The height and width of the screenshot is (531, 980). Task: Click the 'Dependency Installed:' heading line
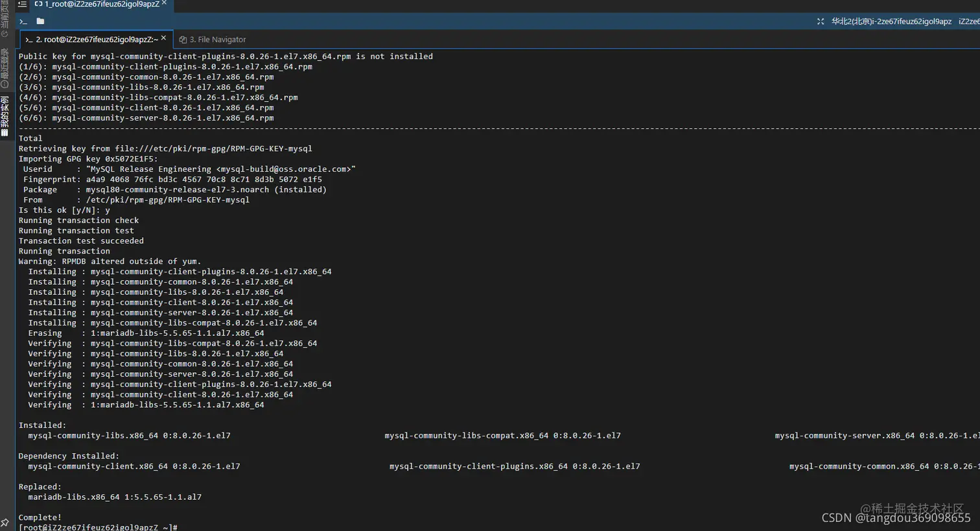click(x=69, y=456)
